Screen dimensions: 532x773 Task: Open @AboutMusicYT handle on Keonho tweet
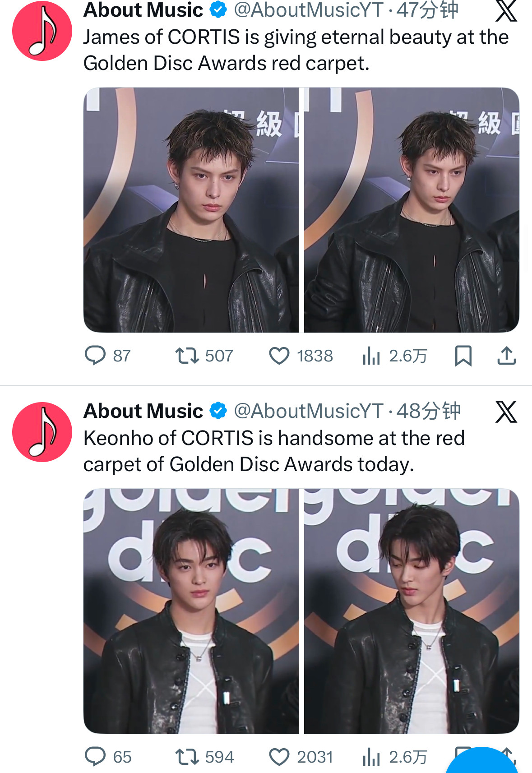click(x=309, y=411)
